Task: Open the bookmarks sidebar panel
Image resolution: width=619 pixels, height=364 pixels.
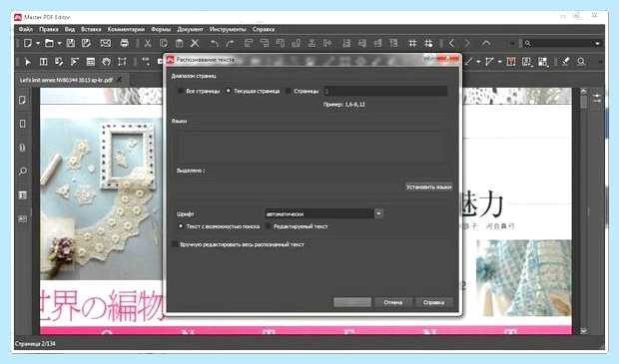Action: [x=23, y=124]
